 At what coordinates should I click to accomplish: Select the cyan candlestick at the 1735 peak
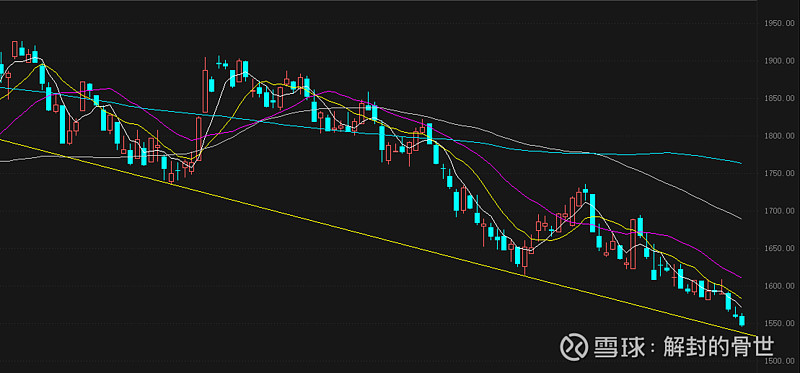tap(585, 190)
